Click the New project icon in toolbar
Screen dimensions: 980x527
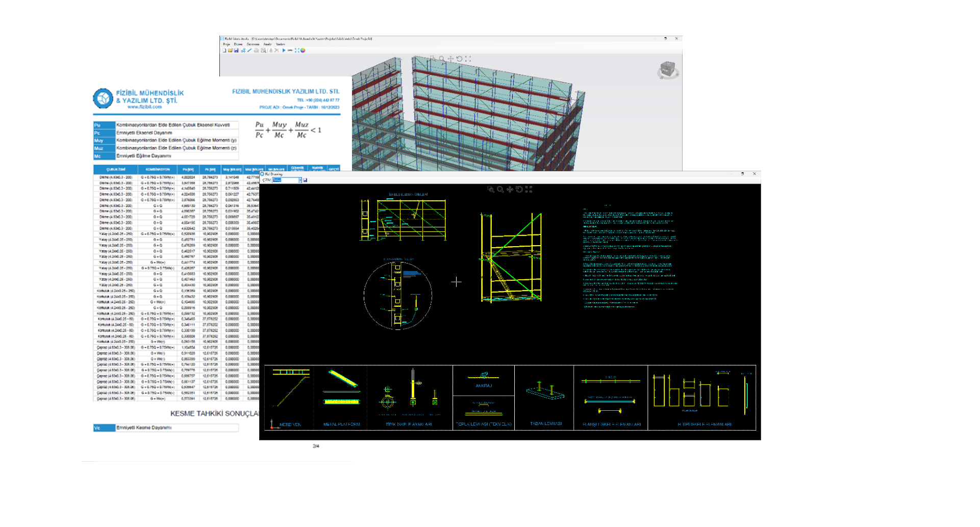coord(224,50)
